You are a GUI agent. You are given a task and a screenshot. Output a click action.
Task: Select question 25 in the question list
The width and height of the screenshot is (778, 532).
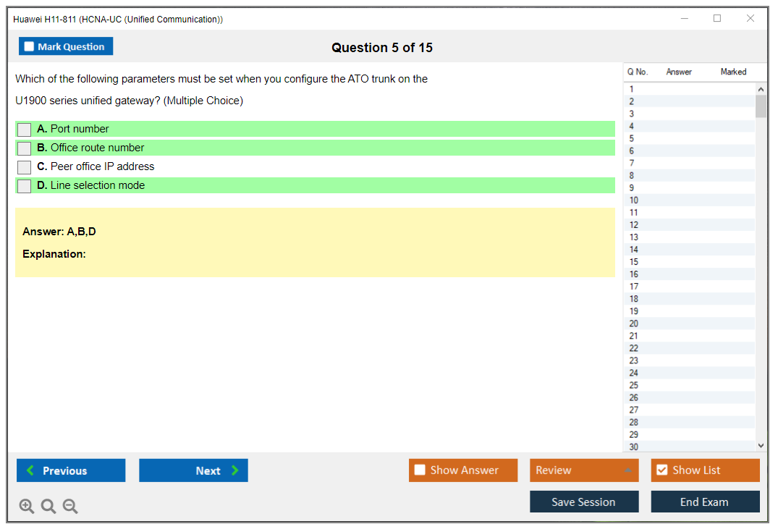634,385
